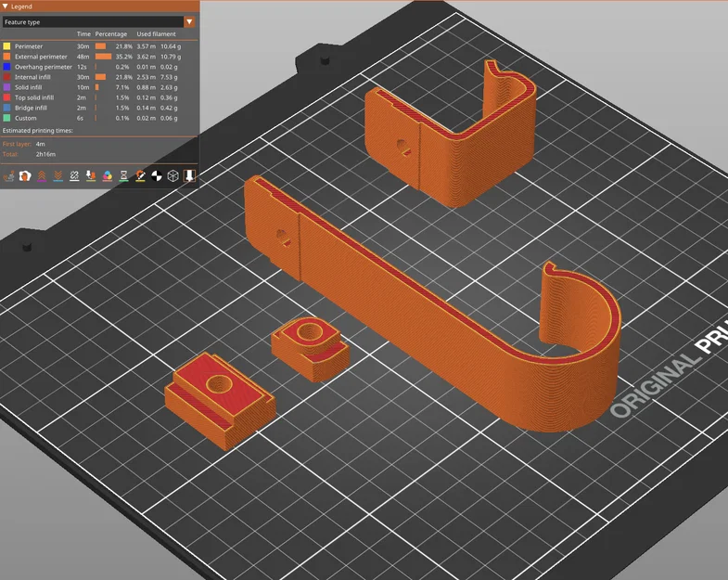
Task: Click the First layer time label
Action: [x=18, y=144]
